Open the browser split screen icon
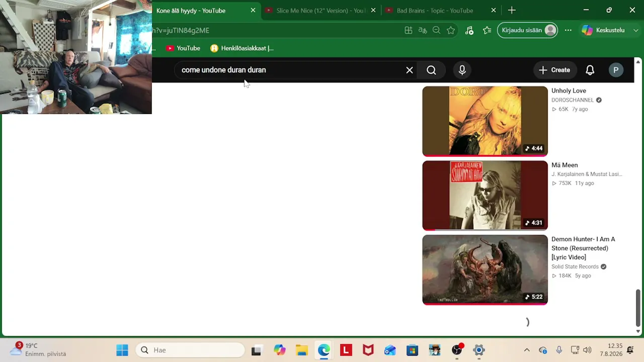Screen dimensions: 644x362 point(409,30)
